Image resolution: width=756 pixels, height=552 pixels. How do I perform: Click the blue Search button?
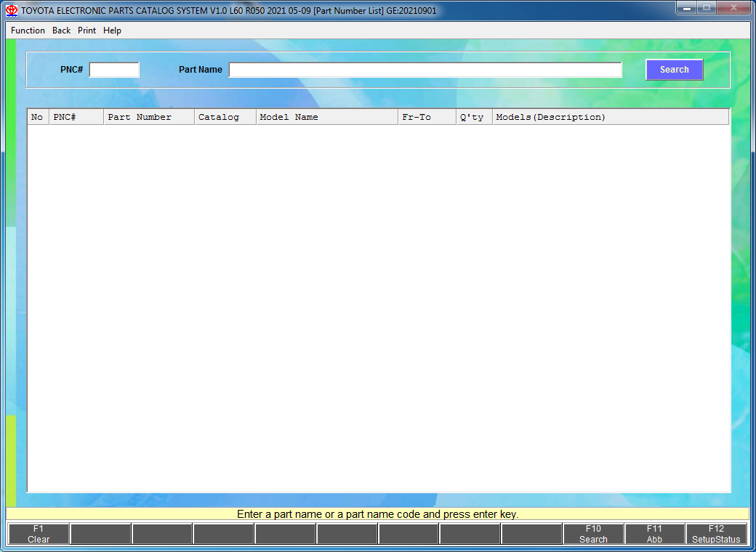(x=674, y=70)
